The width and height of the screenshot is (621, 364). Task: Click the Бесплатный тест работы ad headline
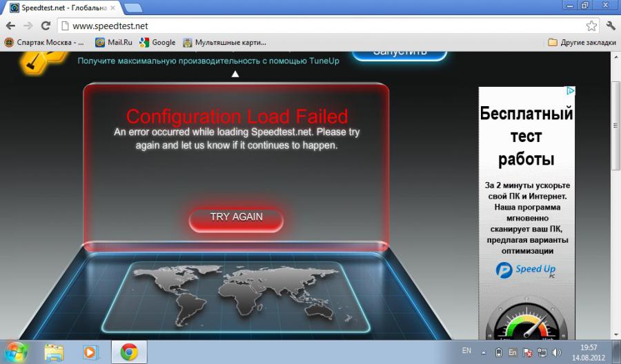(526, 136)
